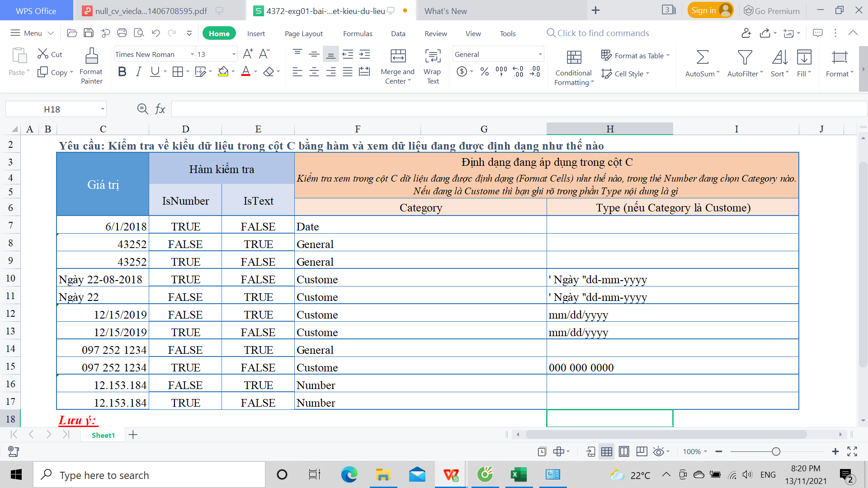Click the AutoSum sigma icon
Image resolution: width=868 pixels, height=488 pixels.
point(702,57)
